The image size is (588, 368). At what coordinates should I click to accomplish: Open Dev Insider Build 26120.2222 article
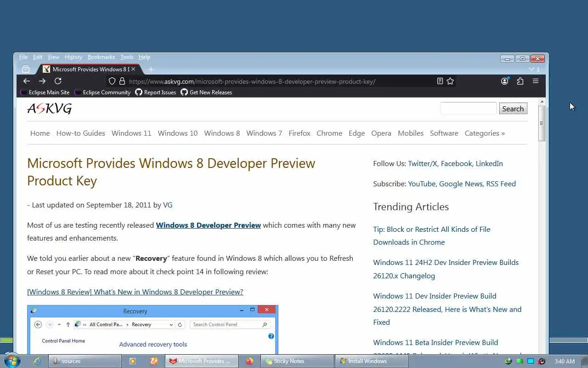coord(447,309)
